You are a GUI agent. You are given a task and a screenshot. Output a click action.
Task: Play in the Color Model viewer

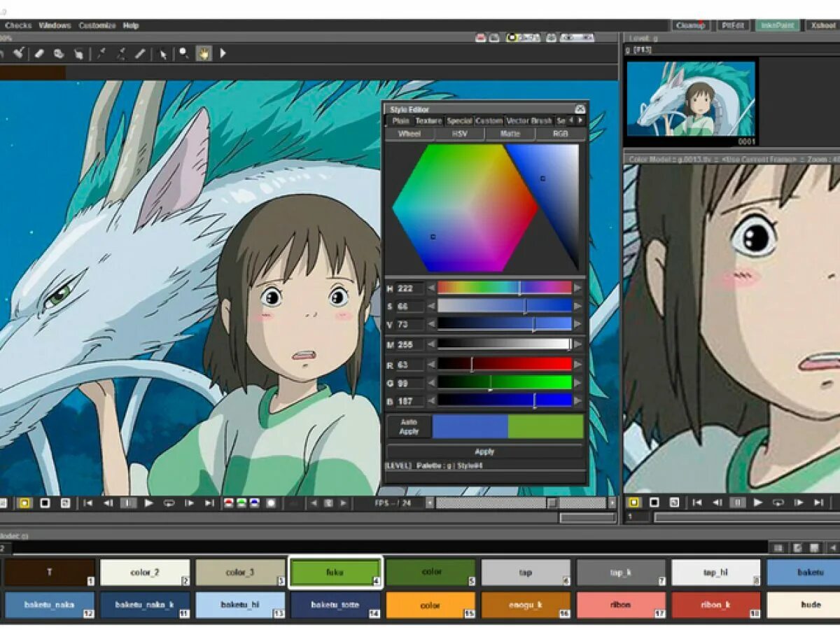pos(757,502)
